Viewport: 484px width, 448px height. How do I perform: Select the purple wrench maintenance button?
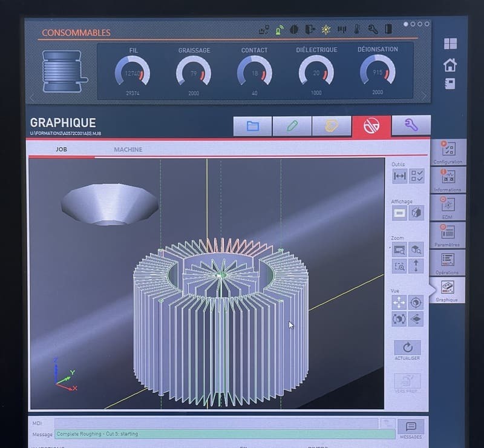click(x=411, y=125)
